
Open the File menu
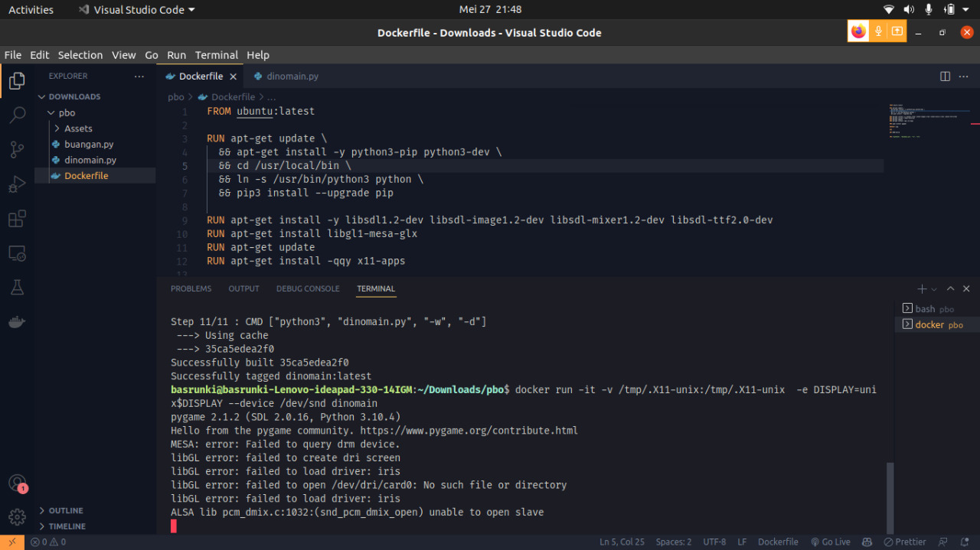[13, 55]
